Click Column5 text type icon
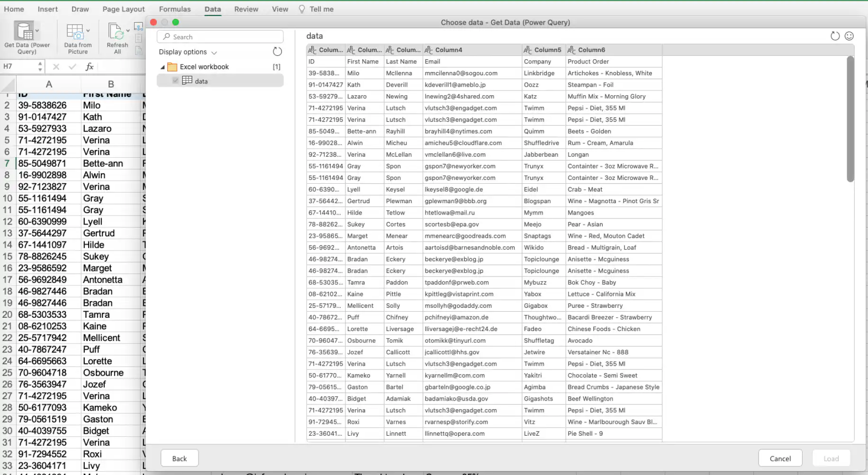The width and height of the screenshot is (868, 475). 527,50
